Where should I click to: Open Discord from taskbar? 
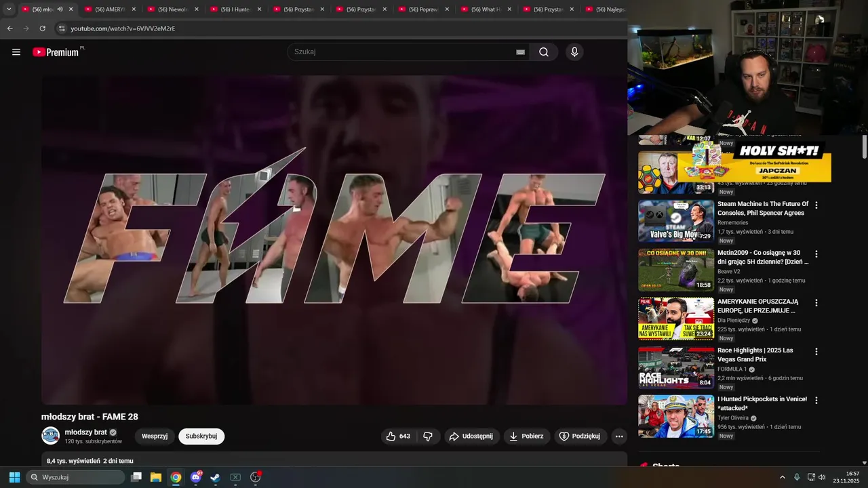pos(196,477)
